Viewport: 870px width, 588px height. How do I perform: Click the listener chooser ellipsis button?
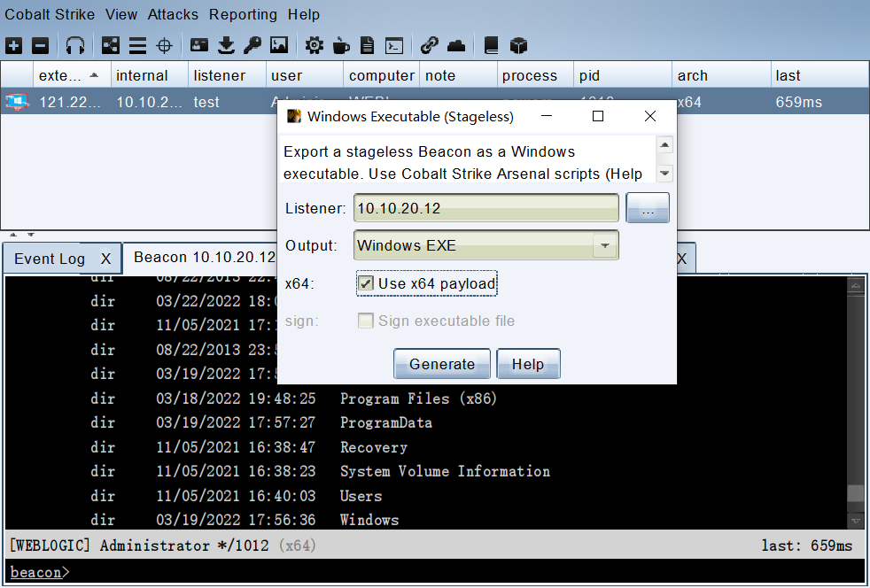pos(648,208)
